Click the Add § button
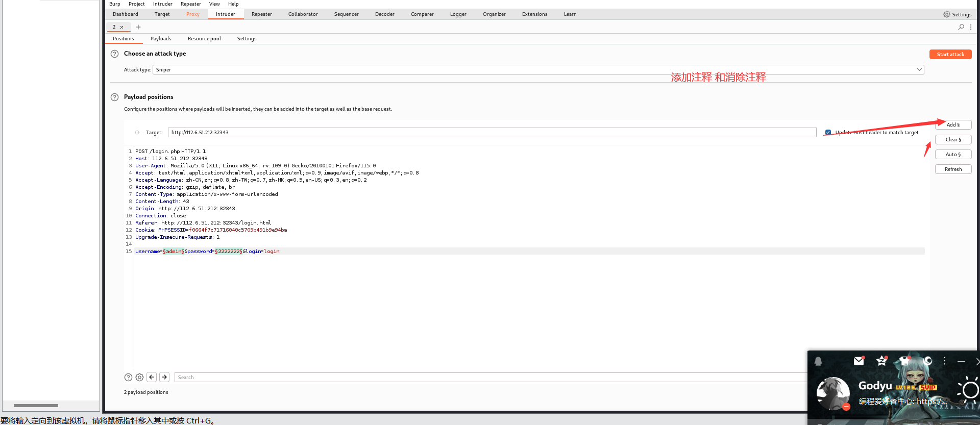 (953, 125)
